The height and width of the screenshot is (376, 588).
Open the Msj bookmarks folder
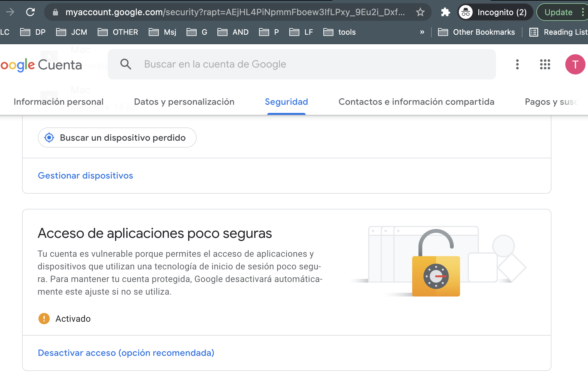click(x=163, y=32)
